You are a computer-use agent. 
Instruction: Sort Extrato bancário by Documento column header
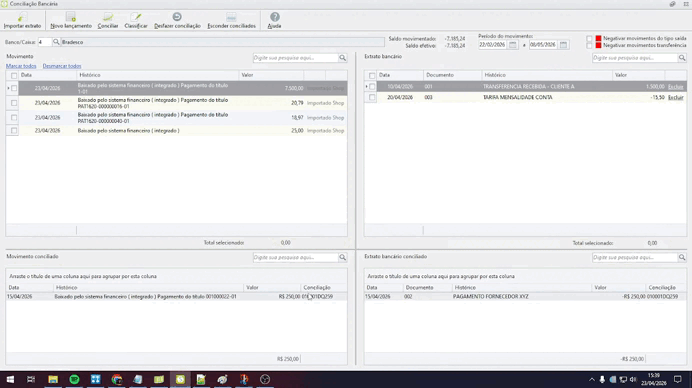click(x=452, y=75)
